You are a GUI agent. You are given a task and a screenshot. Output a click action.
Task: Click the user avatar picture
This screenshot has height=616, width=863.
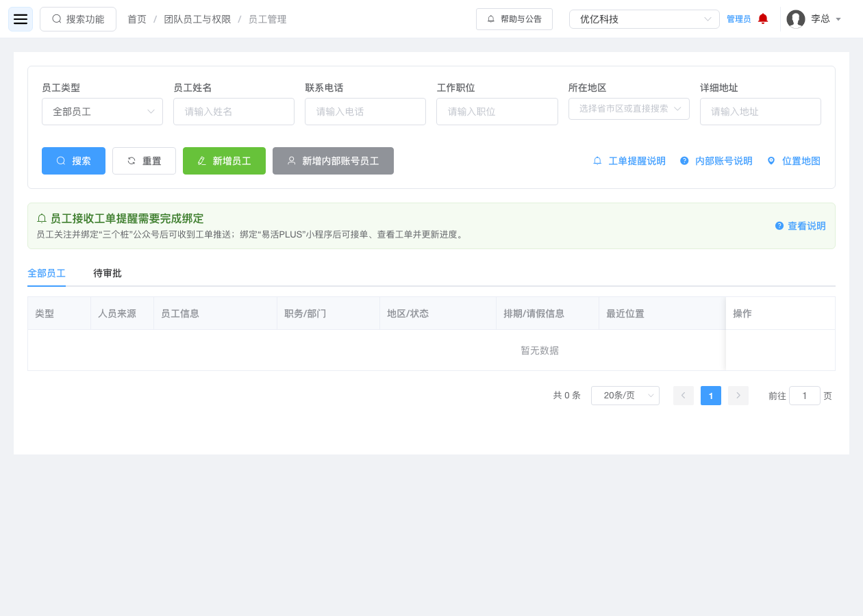click(x=796, y=19)
